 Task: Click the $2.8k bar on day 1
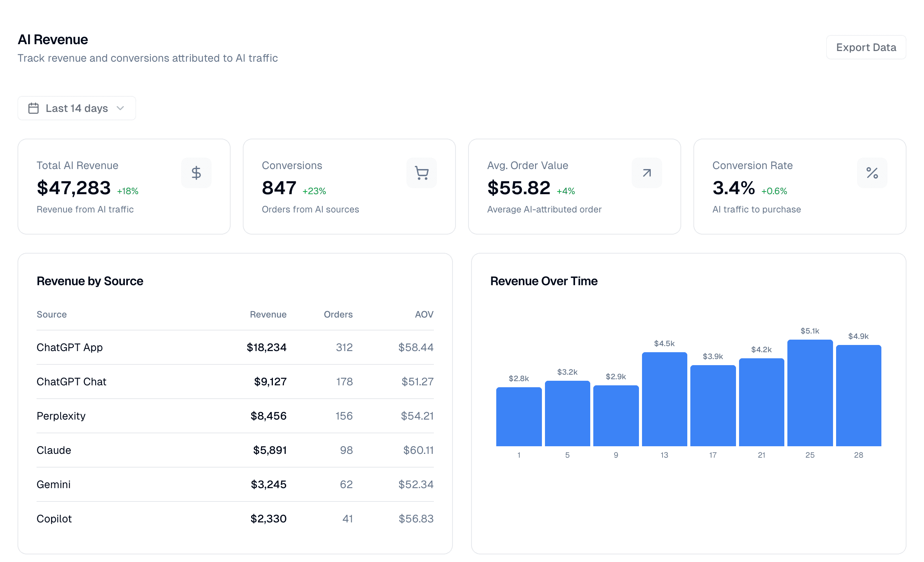519,415
